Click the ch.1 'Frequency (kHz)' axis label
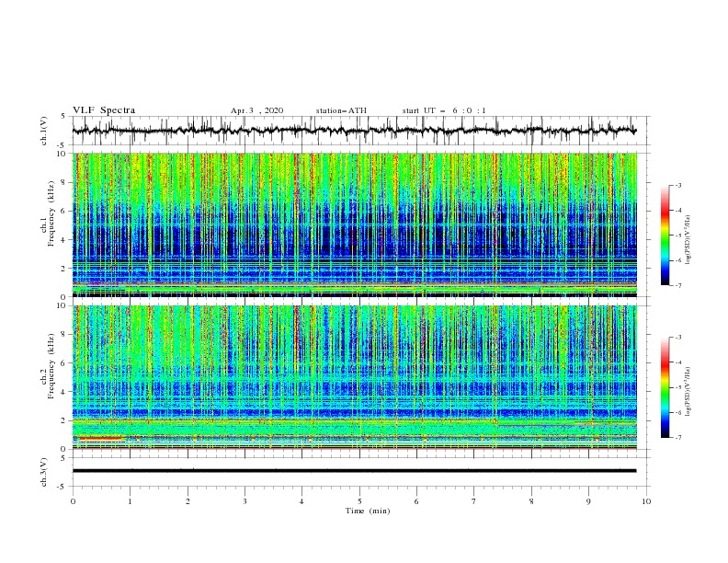 click(51, 212)
